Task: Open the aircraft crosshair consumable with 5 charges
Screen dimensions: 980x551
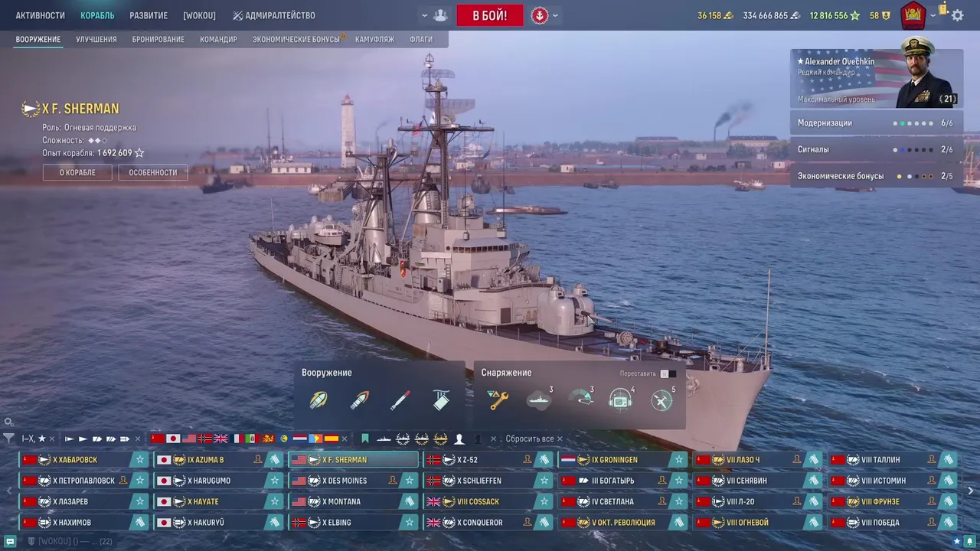Action: [662, 399]
